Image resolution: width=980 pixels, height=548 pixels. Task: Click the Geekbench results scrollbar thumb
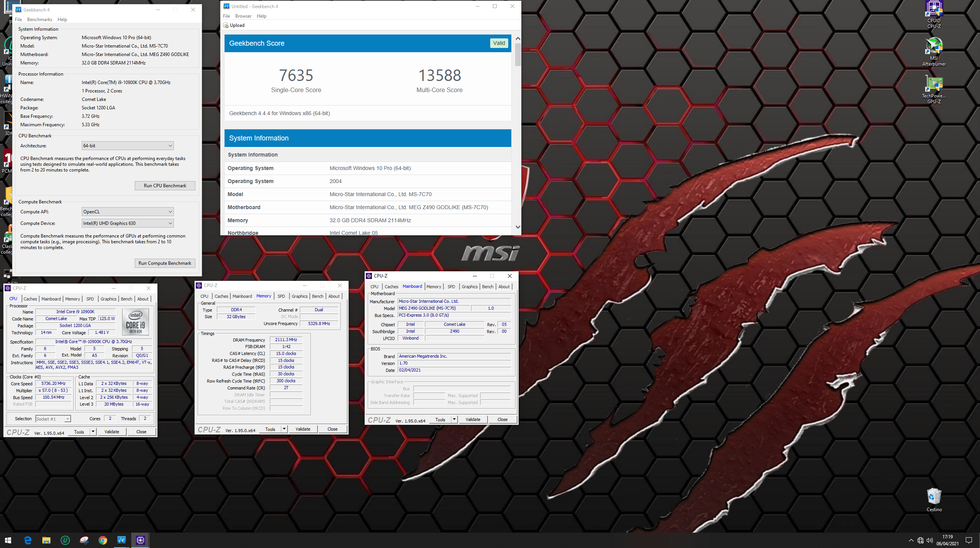coord(518,54)
